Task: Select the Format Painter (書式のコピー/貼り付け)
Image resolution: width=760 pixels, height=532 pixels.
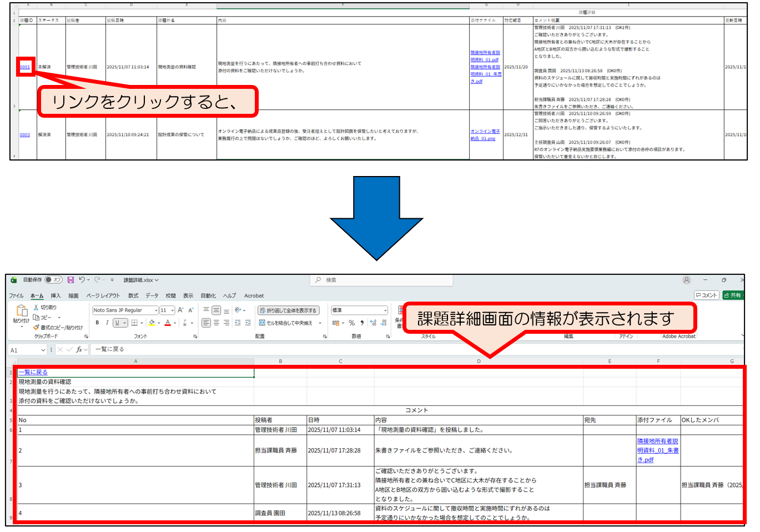Action: 37,328
